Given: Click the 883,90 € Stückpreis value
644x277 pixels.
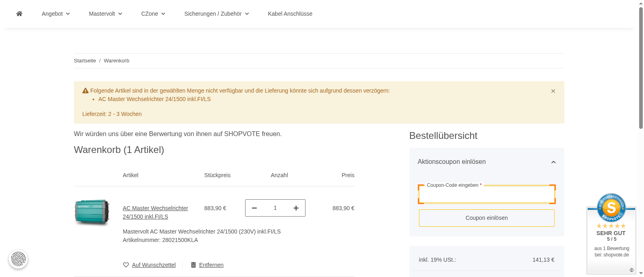Looking at the screenshot, I should tap(215, 208).
